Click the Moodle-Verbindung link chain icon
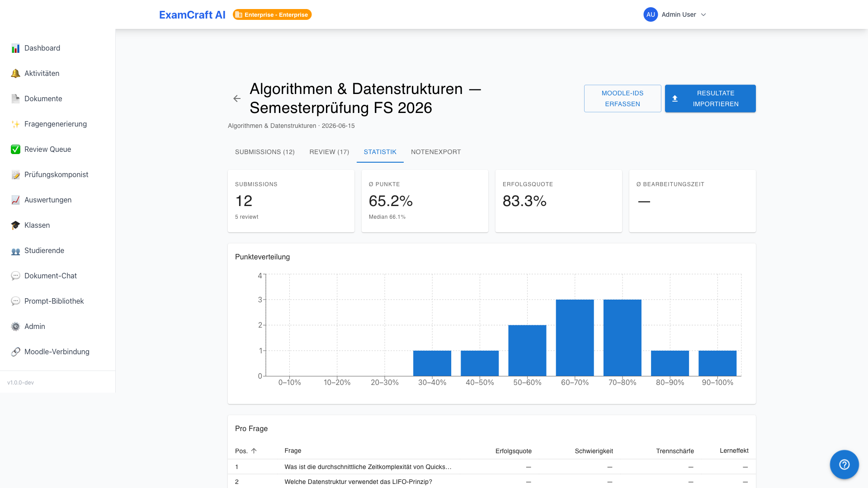 15,352
